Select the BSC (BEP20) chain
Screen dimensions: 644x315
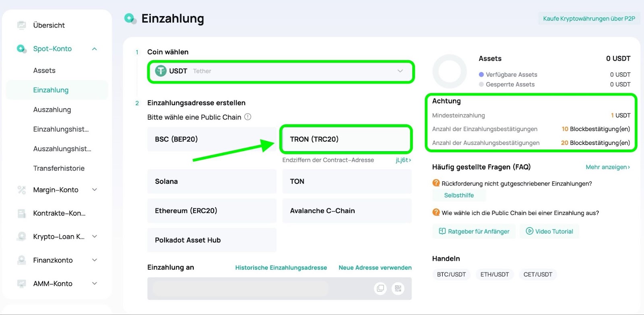(x=212, y=139)
